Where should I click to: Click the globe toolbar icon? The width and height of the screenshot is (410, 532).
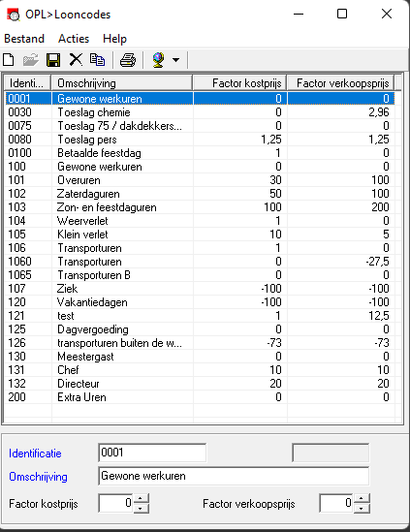tap(158, 60)
